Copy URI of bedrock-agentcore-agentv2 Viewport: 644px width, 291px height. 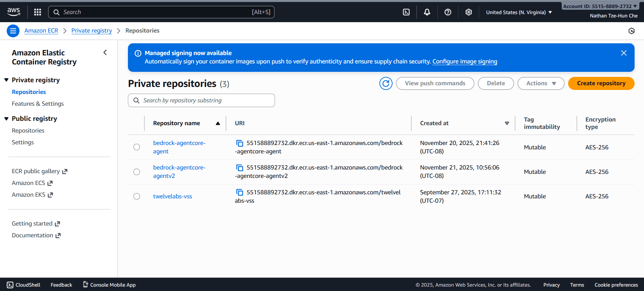(240, 168)
